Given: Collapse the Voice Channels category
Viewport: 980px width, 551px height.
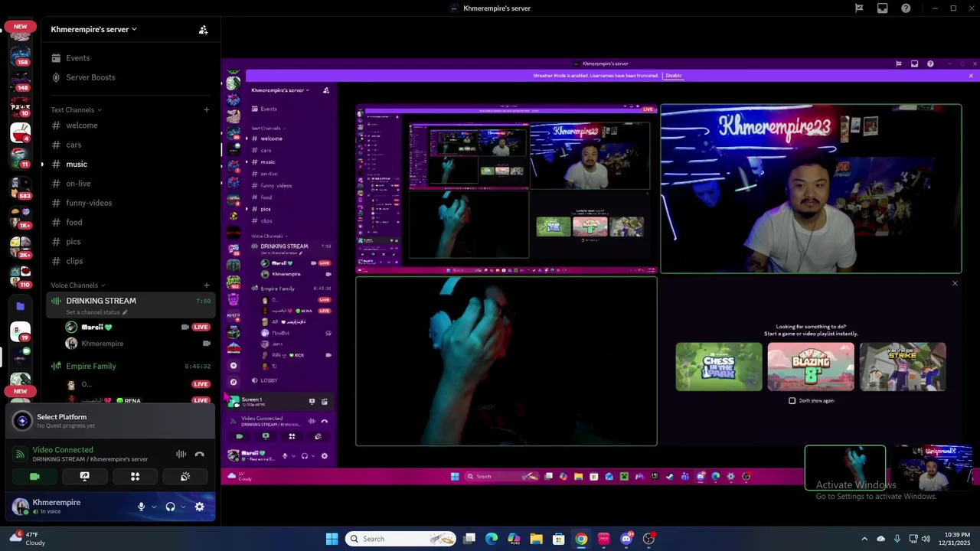Looking at the screenshot, I should [78, 285].
